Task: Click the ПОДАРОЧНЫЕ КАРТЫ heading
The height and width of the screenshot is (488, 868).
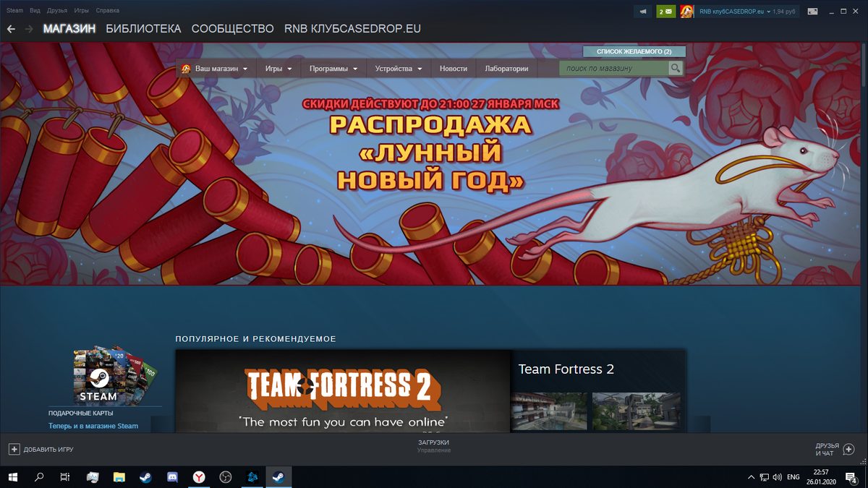Action: click(x=80, y=414)
